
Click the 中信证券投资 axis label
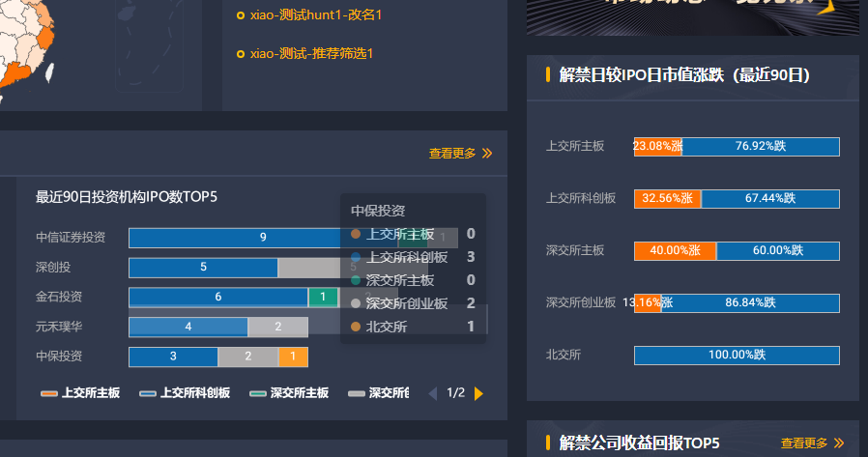[71, 238]
